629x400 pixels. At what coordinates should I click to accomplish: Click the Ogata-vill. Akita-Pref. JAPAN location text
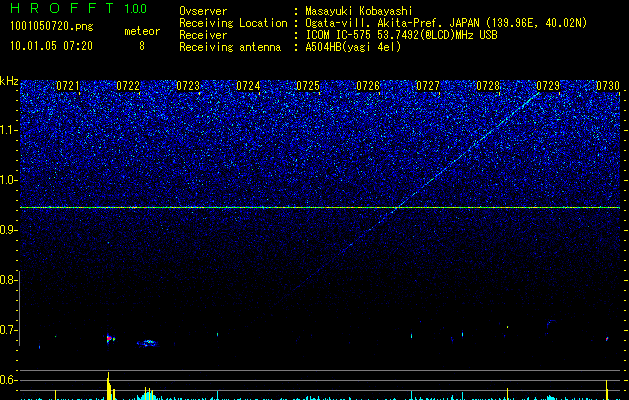pos(446,23)
